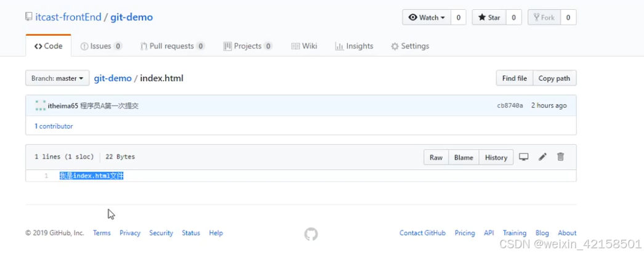This screenshot has height=255, width=644.
Task: Click the 2 hours ago timestamp
Action: click(x=549, y=105)
